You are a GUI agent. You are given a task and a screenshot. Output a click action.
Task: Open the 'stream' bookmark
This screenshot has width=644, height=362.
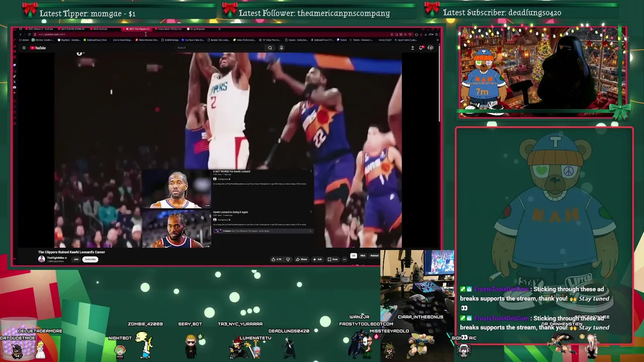coord(24,40)
